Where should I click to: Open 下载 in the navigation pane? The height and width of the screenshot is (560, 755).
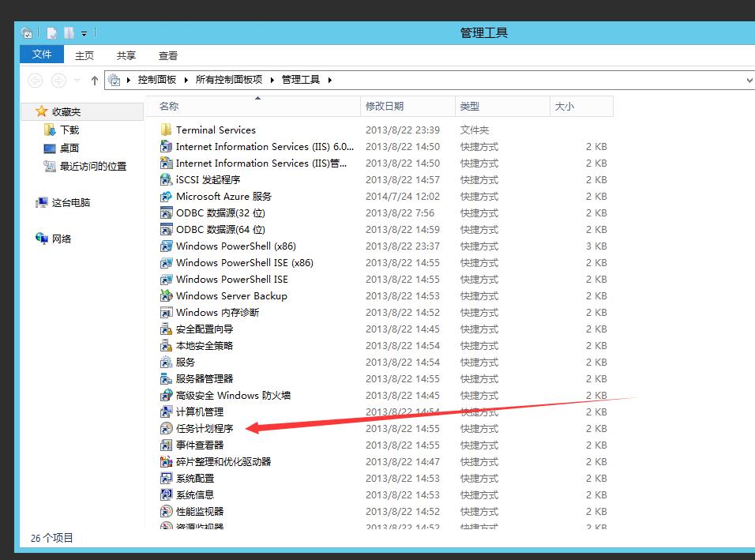click(69, 130)
